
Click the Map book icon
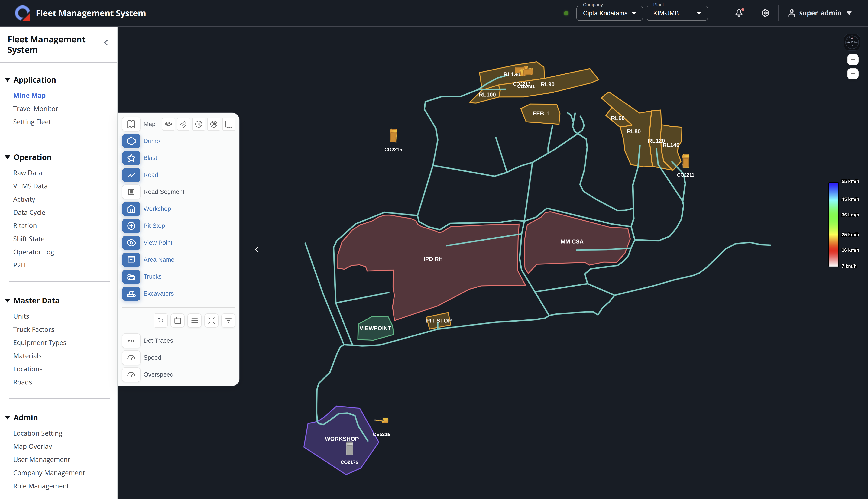pos(131,124)
